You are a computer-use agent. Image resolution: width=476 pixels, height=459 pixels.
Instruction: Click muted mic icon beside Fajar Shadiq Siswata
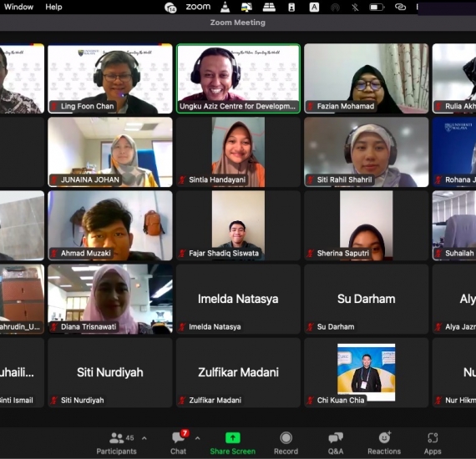182,254
